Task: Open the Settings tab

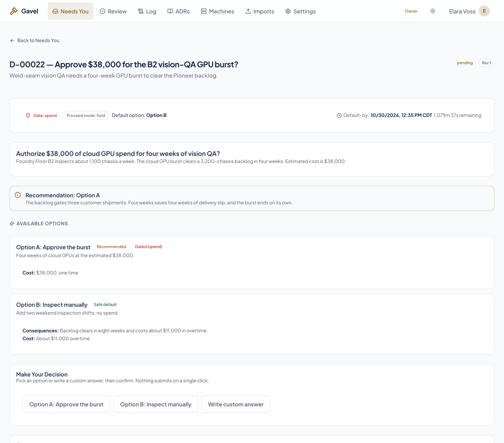Action: [x=301, y=11]
